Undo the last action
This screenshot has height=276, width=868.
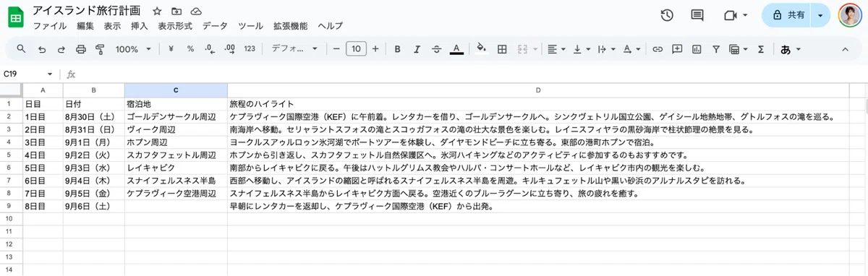tap(41, 49)
